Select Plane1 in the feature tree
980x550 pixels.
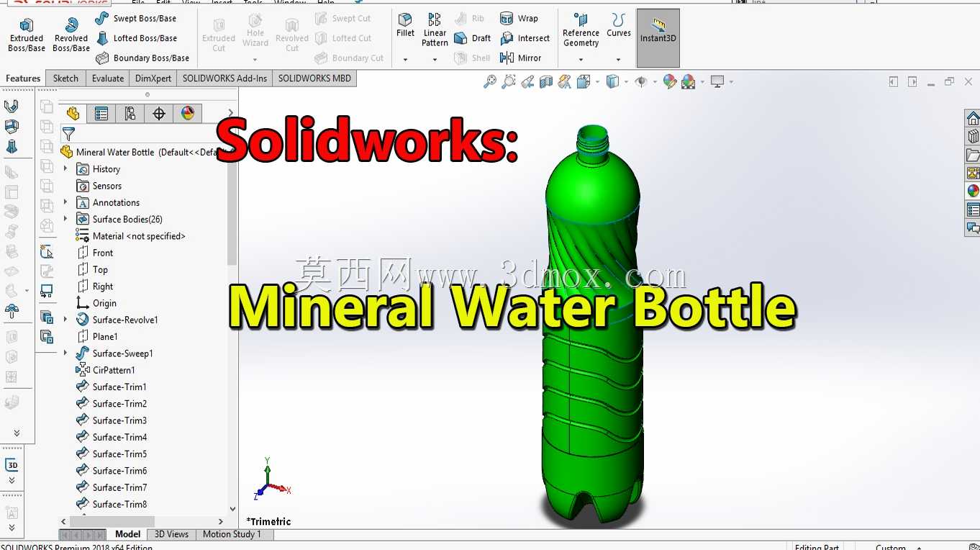(96, 337)
